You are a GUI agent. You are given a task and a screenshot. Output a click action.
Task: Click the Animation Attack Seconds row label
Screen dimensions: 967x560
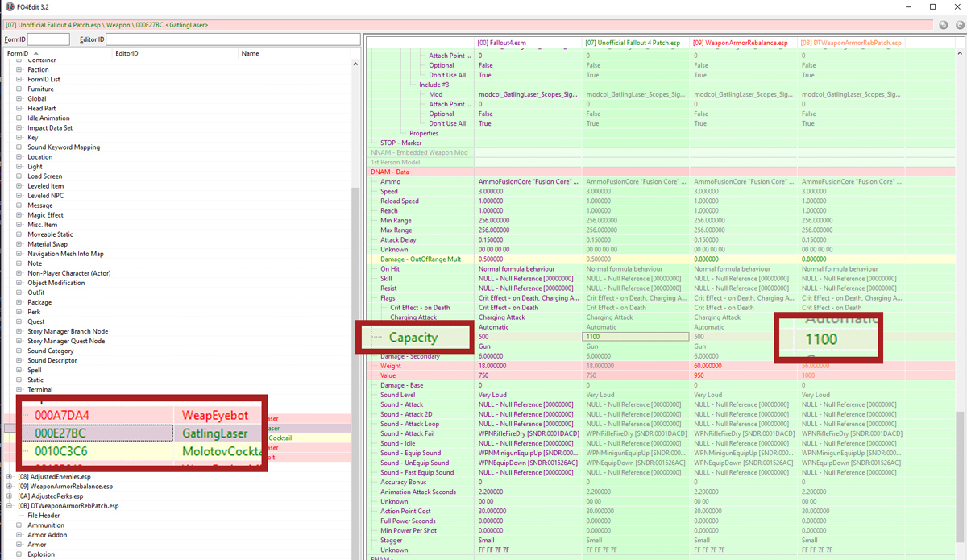(x=417, y=492)
